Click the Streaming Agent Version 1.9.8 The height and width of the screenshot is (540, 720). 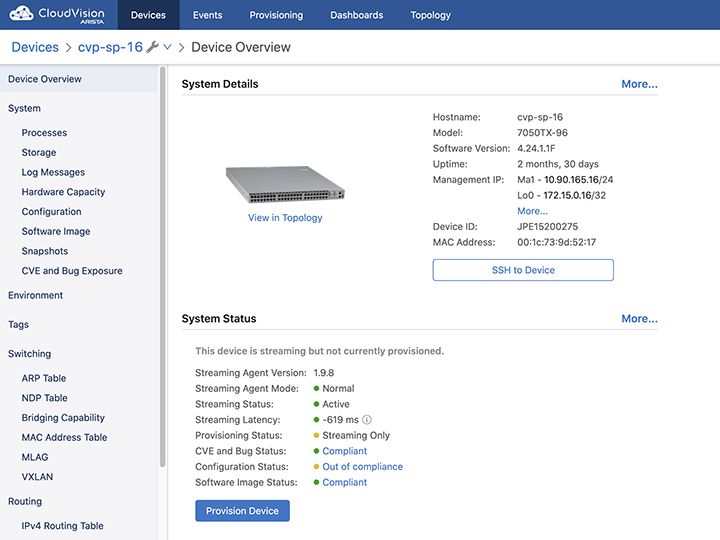tap(324, 373)
